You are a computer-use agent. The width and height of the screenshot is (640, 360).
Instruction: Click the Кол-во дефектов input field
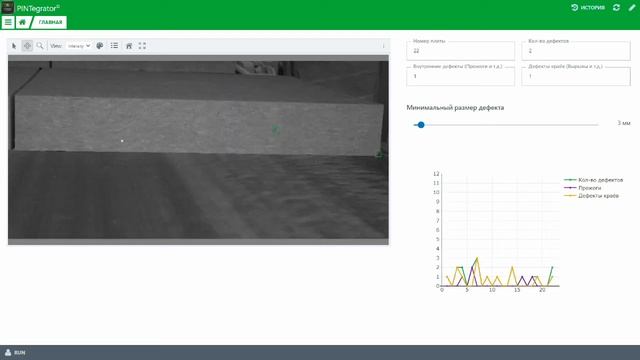(576, 51)
